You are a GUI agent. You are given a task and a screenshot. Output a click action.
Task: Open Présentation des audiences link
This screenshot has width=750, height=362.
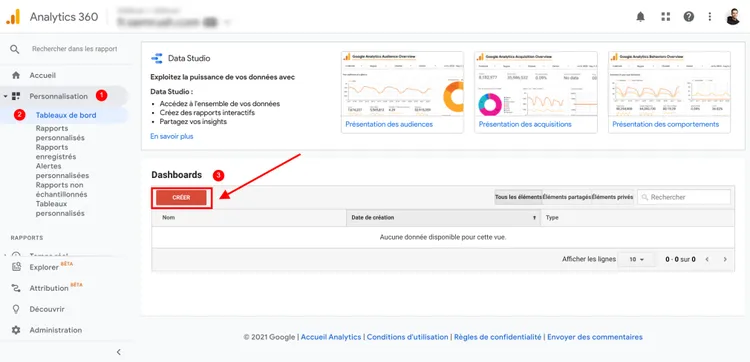pos(389,124)
